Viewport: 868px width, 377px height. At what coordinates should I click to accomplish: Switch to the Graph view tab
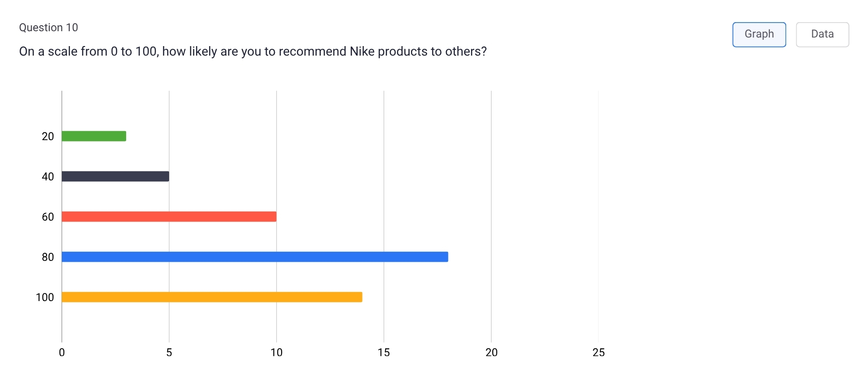[759, 34]
